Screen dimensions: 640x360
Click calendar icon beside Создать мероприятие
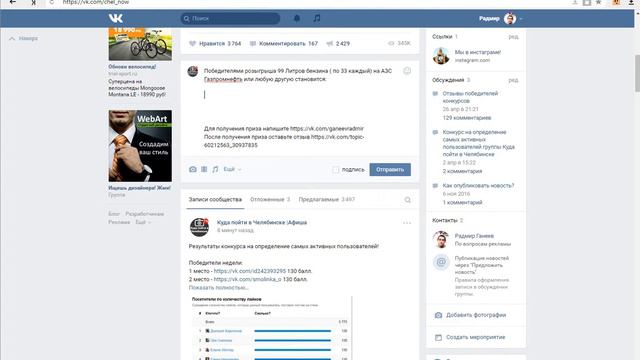point(438,338)
